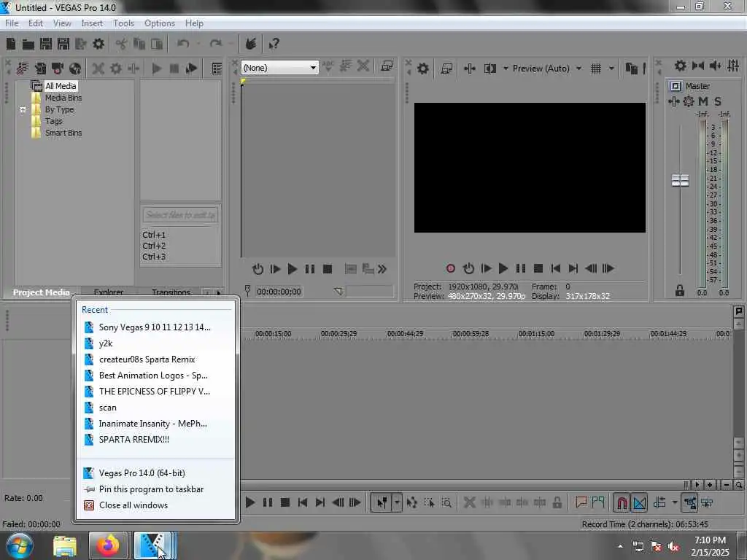Click Get Media from the Web globe icon

[75, 69]
